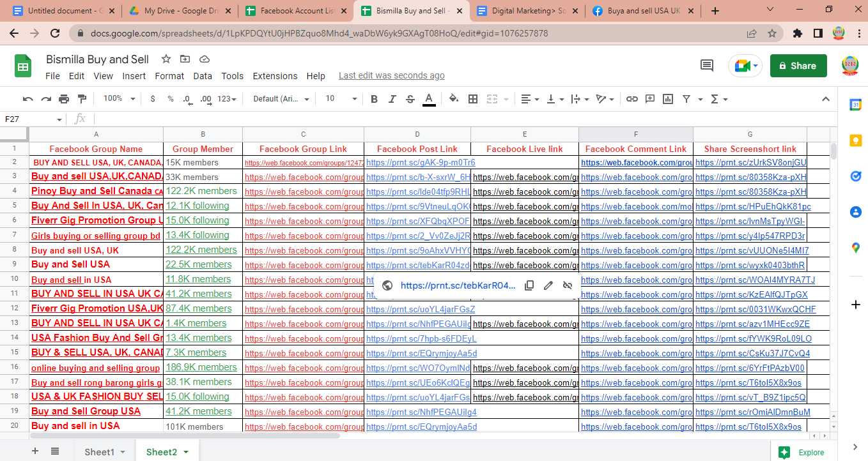Image resolution: width=868 pixels, height=461 pixels.
Task: Click the Redo icon in toolbar
Action: (46, 99)
